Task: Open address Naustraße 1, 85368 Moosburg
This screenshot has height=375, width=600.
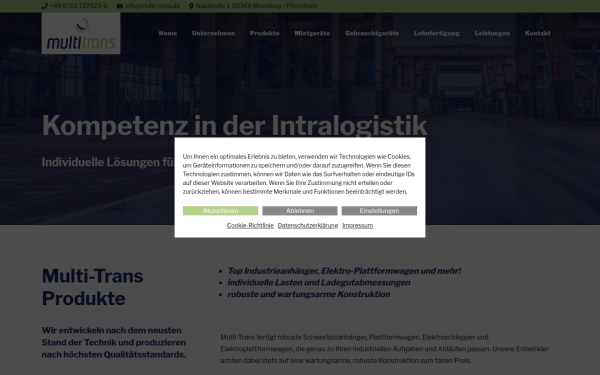Action: tap(256, 6)
